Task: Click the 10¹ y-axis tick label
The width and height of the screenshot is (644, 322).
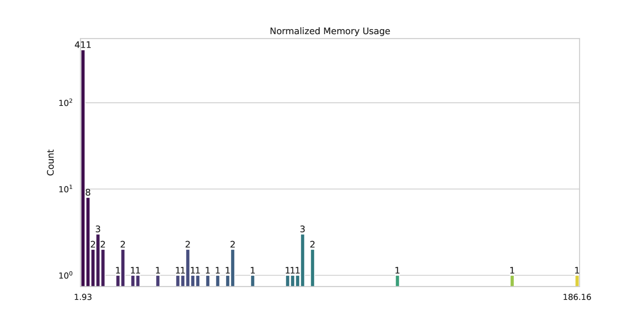Action: tap(66, 189)
